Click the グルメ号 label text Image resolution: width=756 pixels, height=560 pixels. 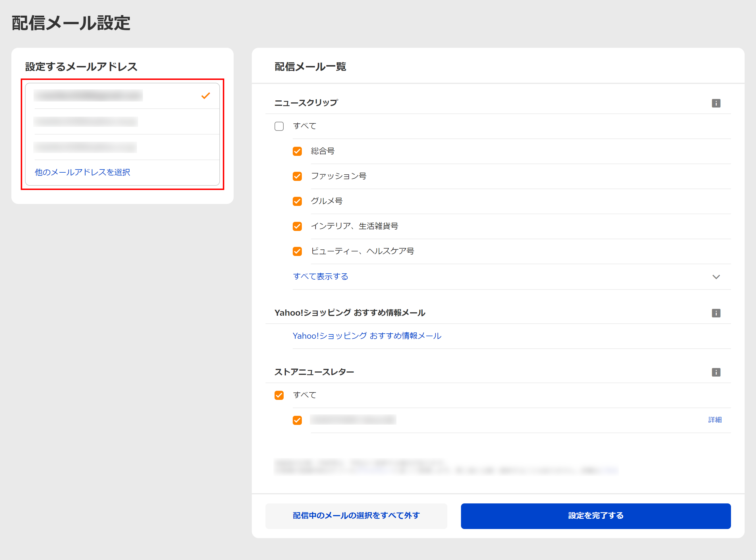coord(327,201)
